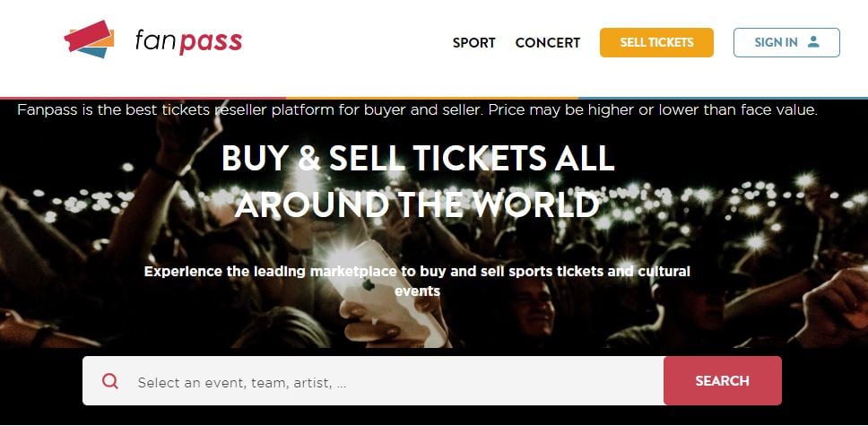Click the red SEARCH button
Image resolution: width=868 pixels, height=426 pixels.
coord(723,380)
